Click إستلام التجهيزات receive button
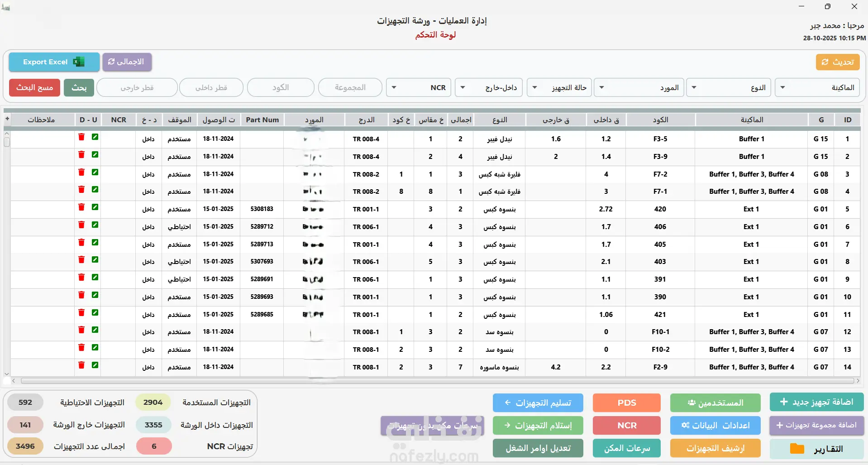Image resolution: width=868 pixels, height=465 pixels. [538, 425]
